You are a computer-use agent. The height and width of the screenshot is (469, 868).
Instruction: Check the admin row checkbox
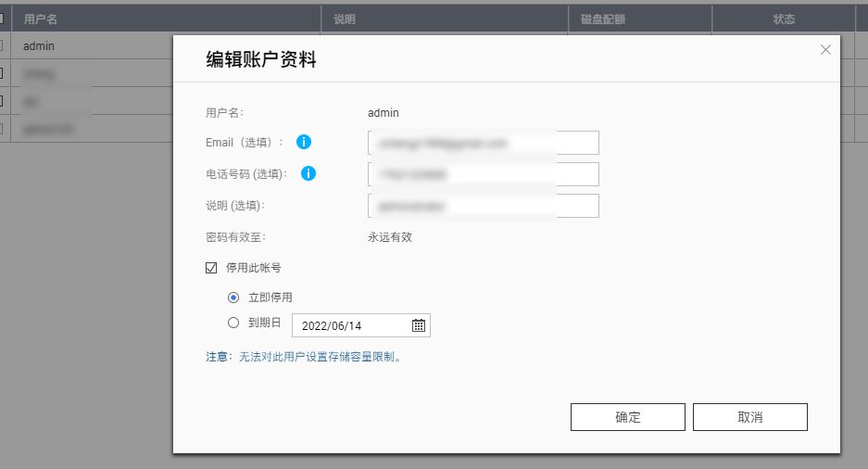(1, 45)
